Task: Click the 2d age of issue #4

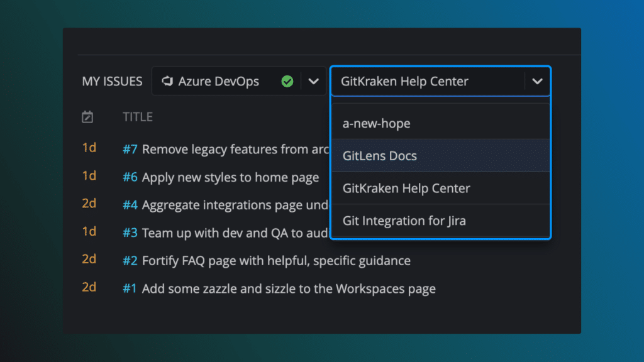Action: (89, 203)
